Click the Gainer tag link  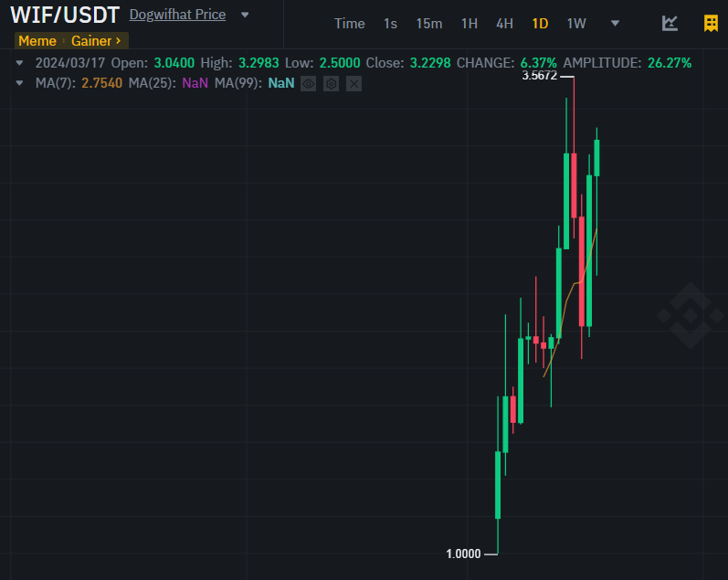[96, 41]
